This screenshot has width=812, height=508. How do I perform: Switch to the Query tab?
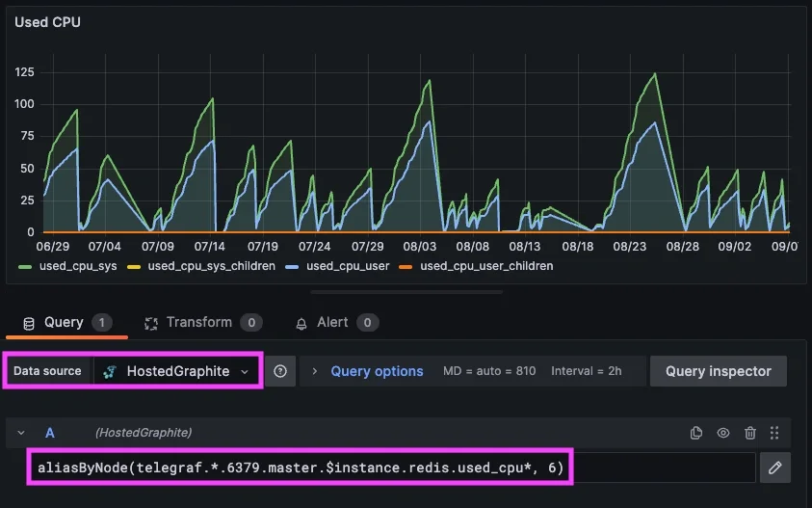(66, 322)
